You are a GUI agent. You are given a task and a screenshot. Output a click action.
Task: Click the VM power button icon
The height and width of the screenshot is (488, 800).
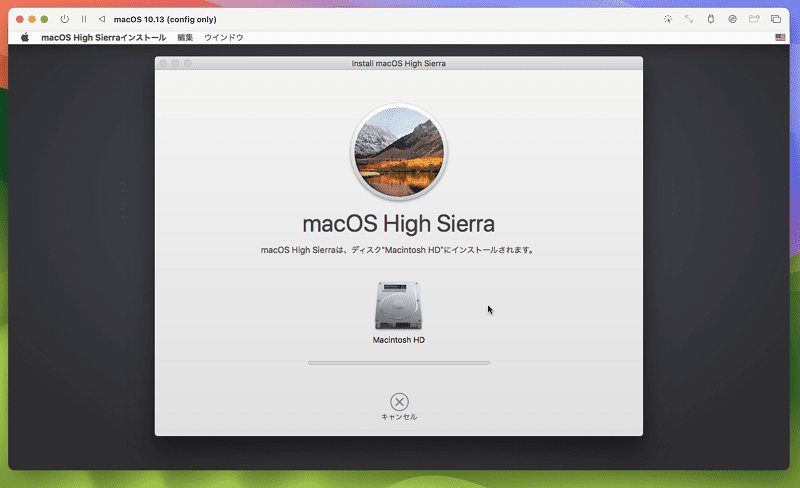tap(64, 19)
